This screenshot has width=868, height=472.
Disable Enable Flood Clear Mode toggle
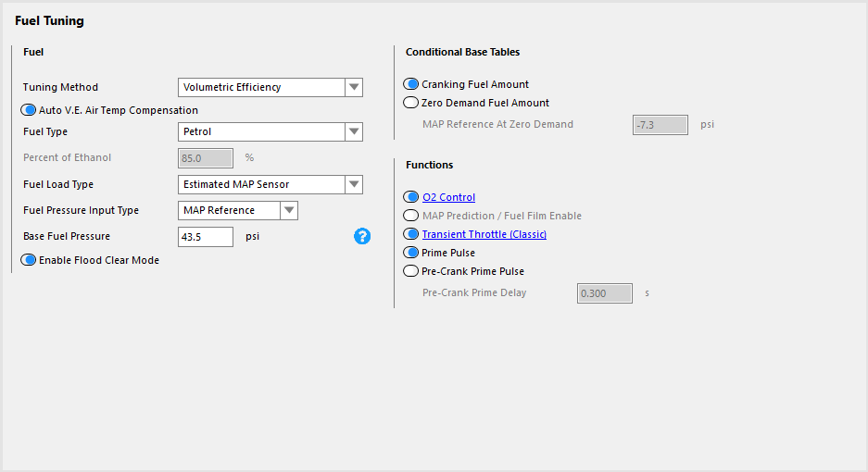coord(28,260)
